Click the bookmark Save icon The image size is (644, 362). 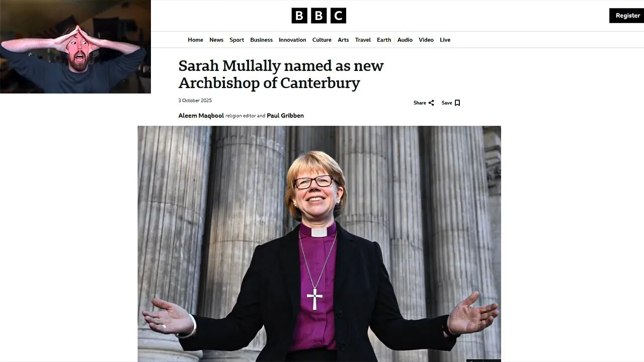pos(457,103)
